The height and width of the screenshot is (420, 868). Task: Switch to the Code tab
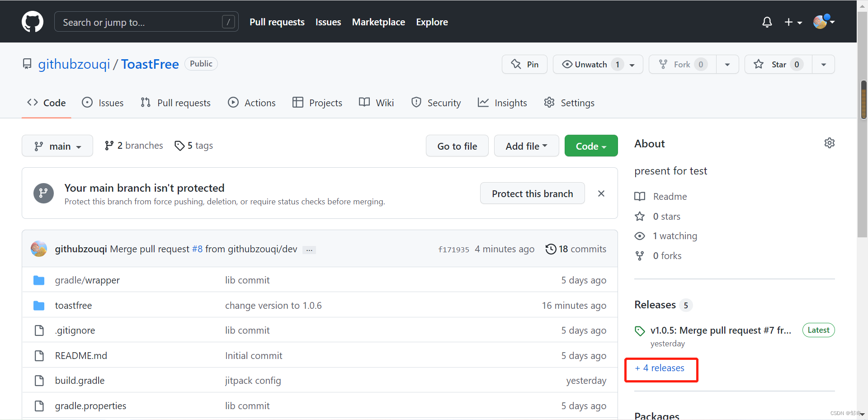click(x=46, y=103)
